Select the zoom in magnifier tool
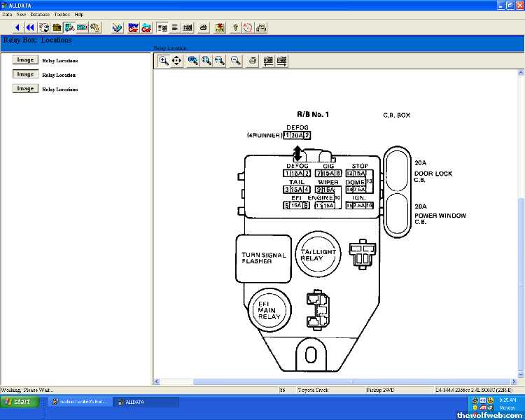Viewport: 525px width, 420px height. [x=163, y=61]
